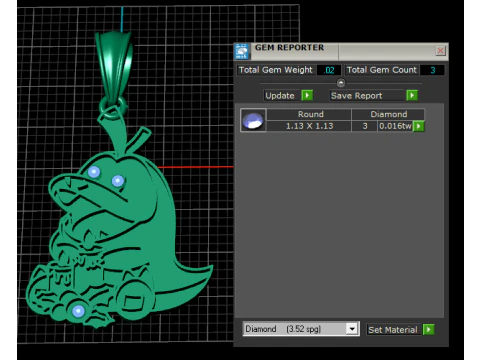Image resolution: width=480 pixels, height=360 pixels.
Task: Click the Update button
Action: tap(282, 96)
